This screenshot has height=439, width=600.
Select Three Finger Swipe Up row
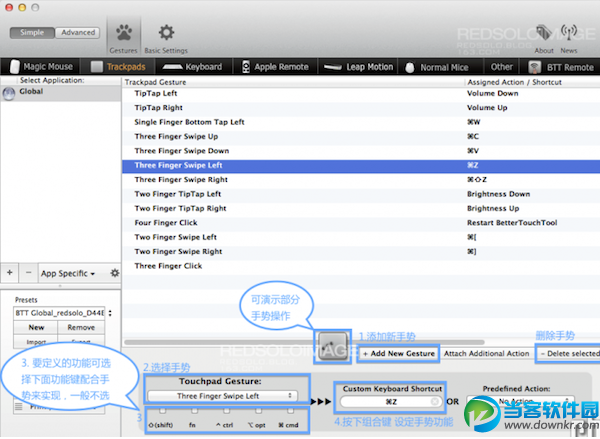[361, 137]
